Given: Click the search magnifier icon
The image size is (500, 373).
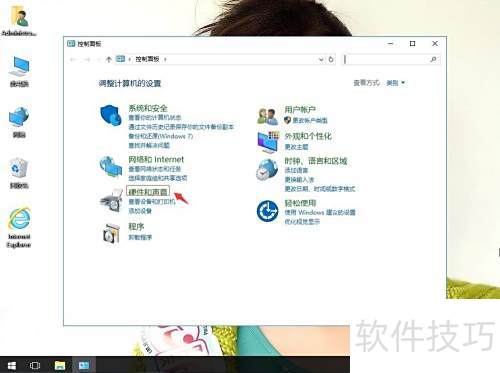Looking at the screenshot, I should 433,59.
